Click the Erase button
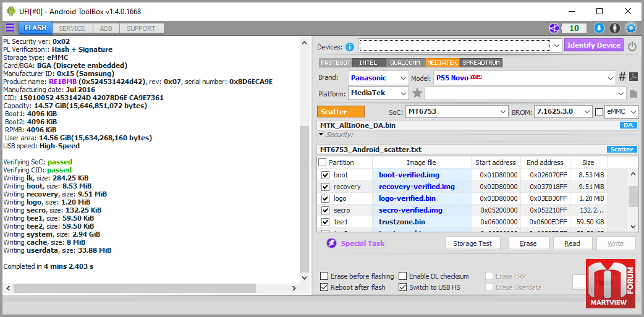Viewport: 644px width, 317px height. click(528, 243)
